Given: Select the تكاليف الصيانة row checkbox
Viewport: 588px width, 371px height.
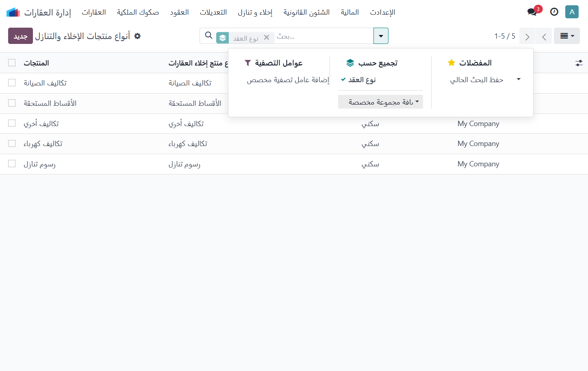Looking at the screenshot, I should pos(12,83).
